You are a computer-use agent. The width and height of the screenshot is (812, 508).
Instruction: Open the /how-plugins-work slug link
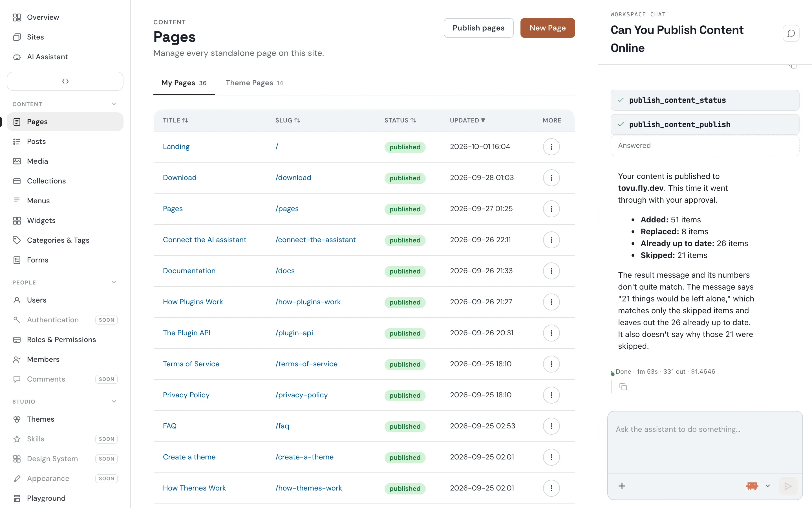click(308, 302)
